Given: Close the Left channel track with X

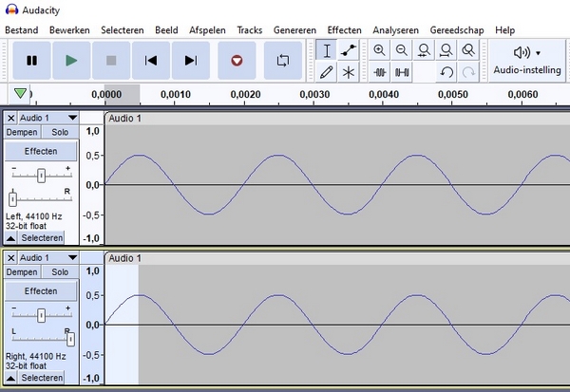Looking at the screenshot, I should click(10, 118).
